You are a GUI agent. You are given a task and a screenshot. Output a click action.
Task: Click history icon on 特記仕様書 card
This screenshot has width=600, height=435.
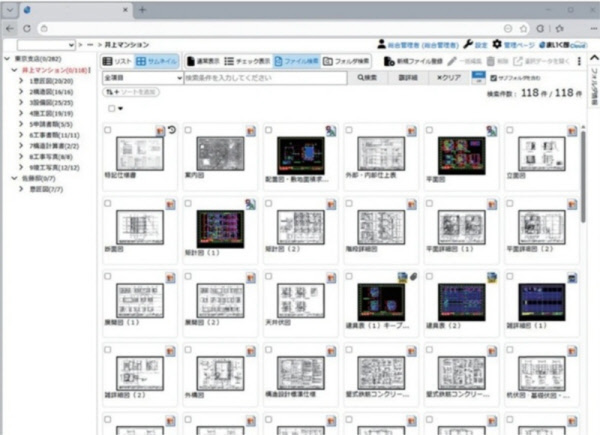point(172,130)
